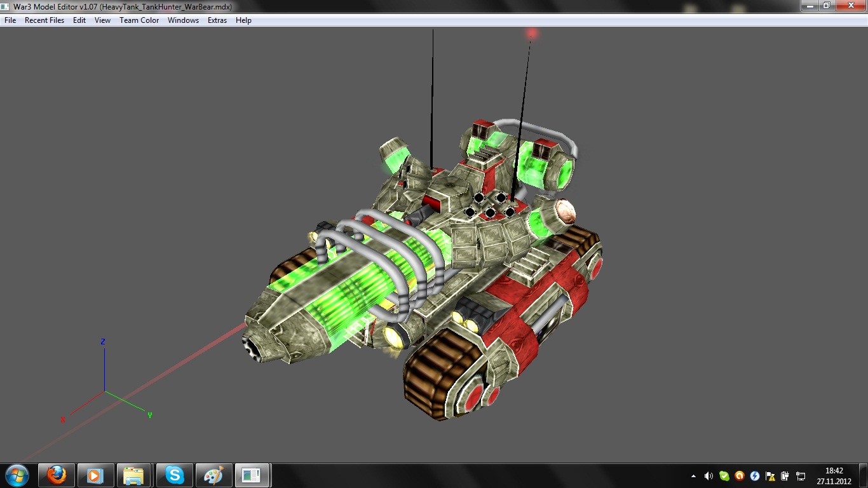Restore down the Model Editor window
Image resolution: width=868 pixels, height=488 pixels.
[x=826, y=5]
